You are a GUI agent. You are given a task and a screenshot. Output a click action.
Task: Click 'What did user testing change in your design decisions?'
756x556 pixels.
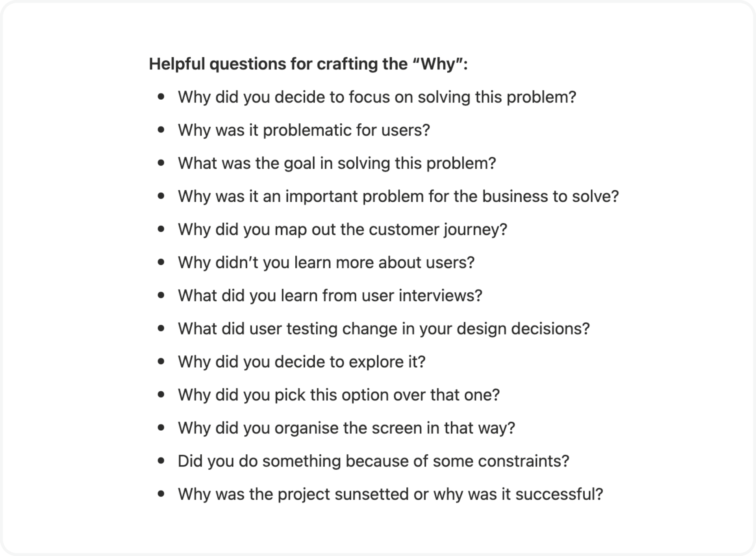(384, 329)
